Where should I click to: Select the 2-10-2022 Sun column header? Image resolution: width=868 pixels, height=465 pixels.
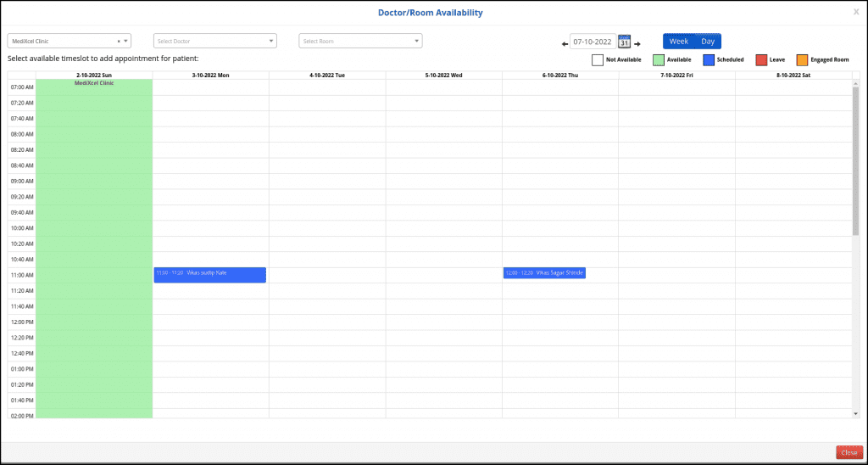[x=94, y=75]
